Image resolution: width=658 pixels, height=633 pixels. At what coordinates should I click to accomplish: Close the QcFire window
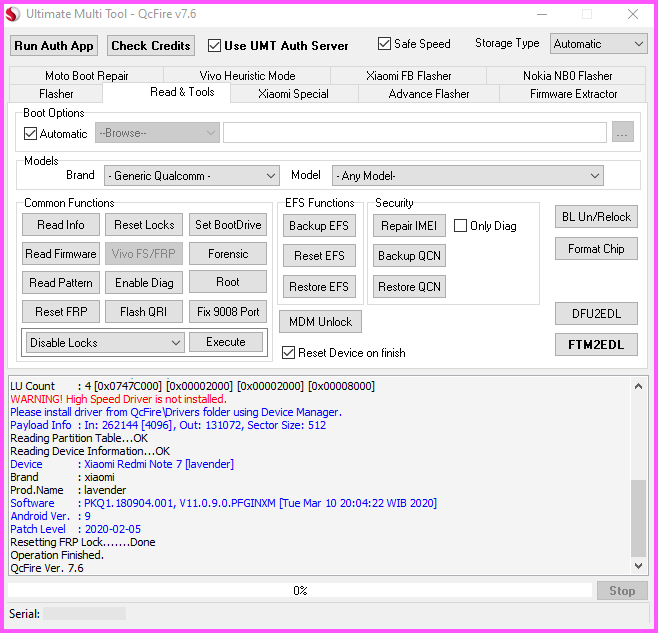633,14
